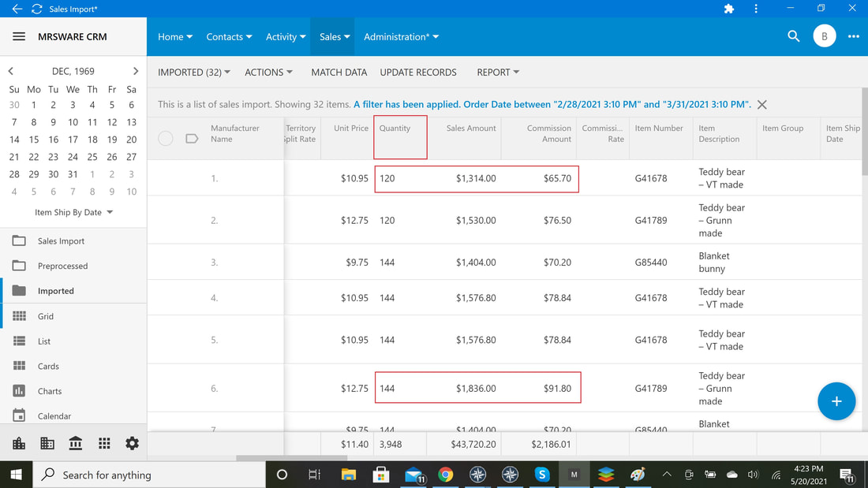
Task: Open the hamburger navigation menu
Action: click(x=19, y=36)
